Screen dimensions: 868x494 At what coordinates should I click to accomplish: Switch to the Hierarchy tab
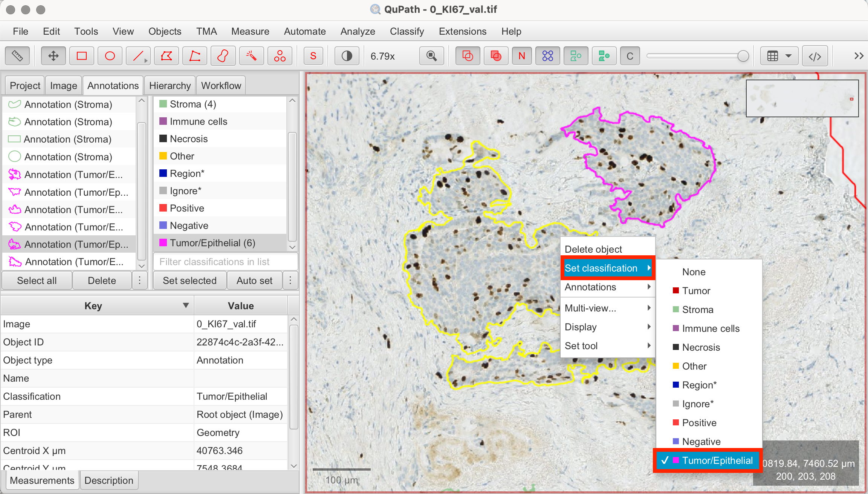(170, 85)
